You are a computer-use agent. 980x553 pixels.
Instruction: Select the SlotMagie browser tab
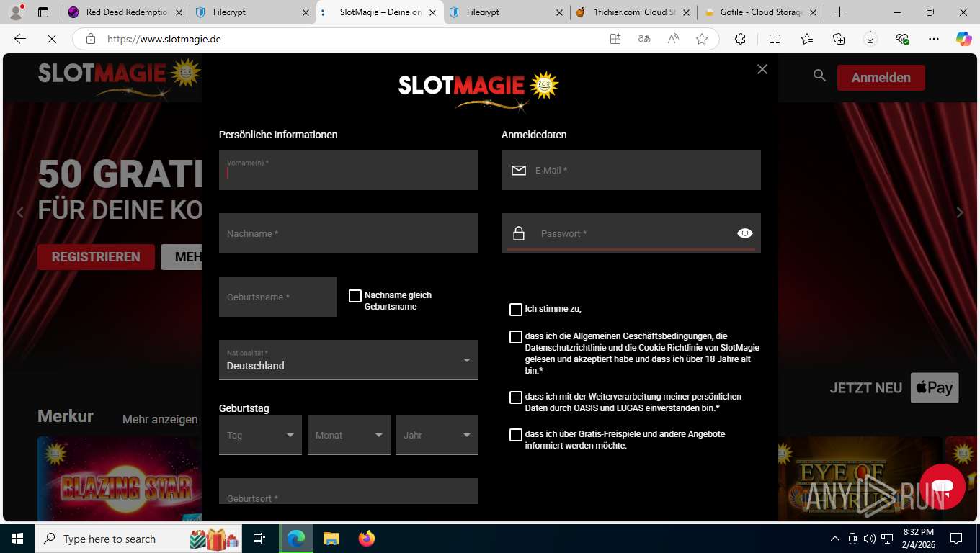click(380, 12)
